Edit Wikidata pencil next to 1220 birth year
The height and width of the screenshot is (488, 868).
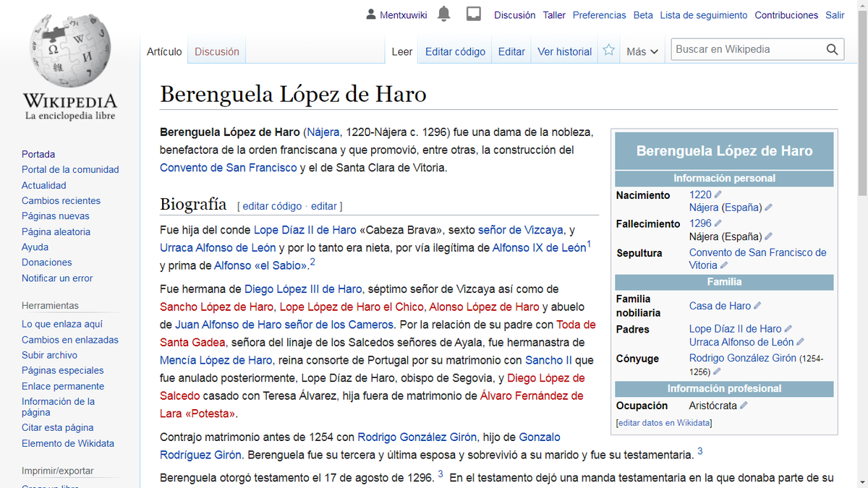(718, 194)
